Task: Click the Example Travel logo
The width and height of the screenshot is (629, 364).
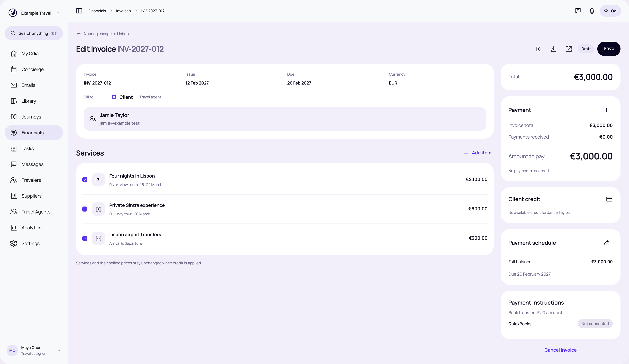Action: 13,13
